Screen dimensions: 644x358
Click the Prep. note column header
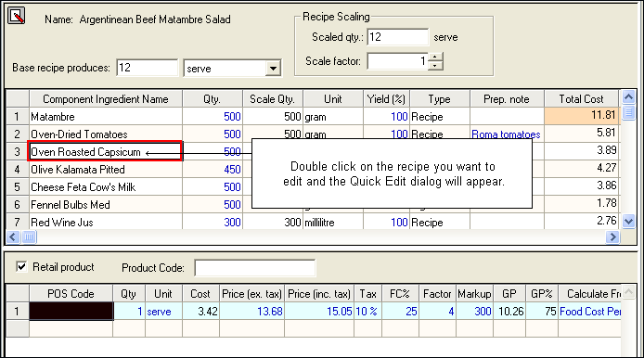(507, 99)
